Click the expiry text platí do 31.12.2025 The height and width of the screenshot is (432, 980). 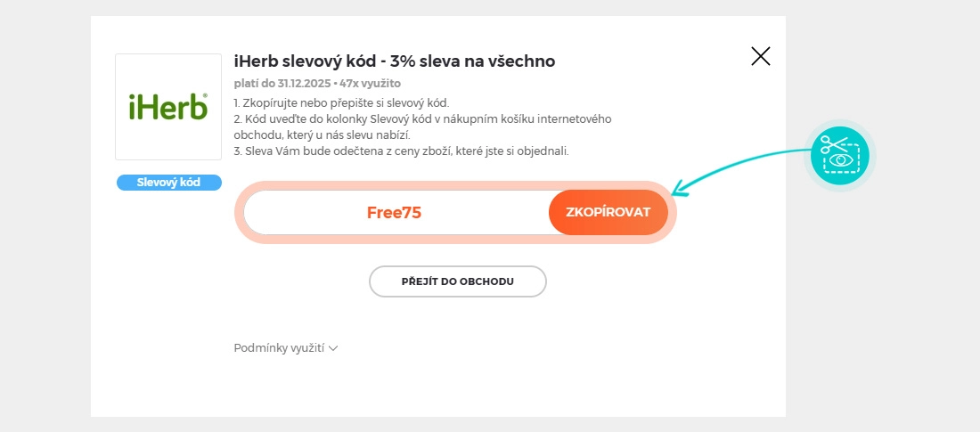[x=282, y=84]
